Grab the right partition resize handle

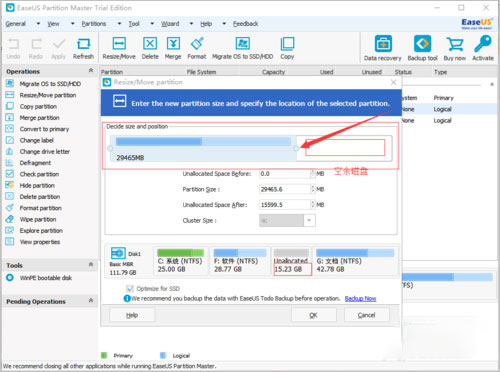(x=296, y=148)
